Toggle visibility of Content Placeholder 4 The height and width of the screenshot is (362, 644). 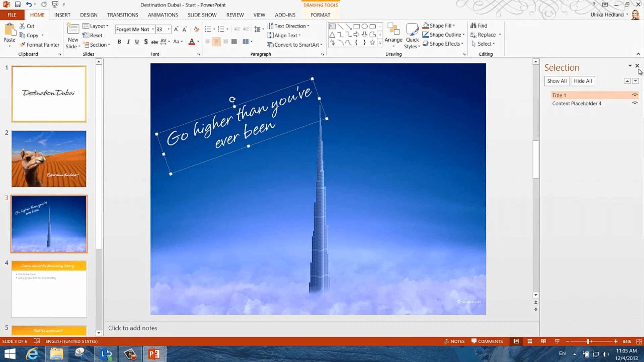click(x=635, y=103)
